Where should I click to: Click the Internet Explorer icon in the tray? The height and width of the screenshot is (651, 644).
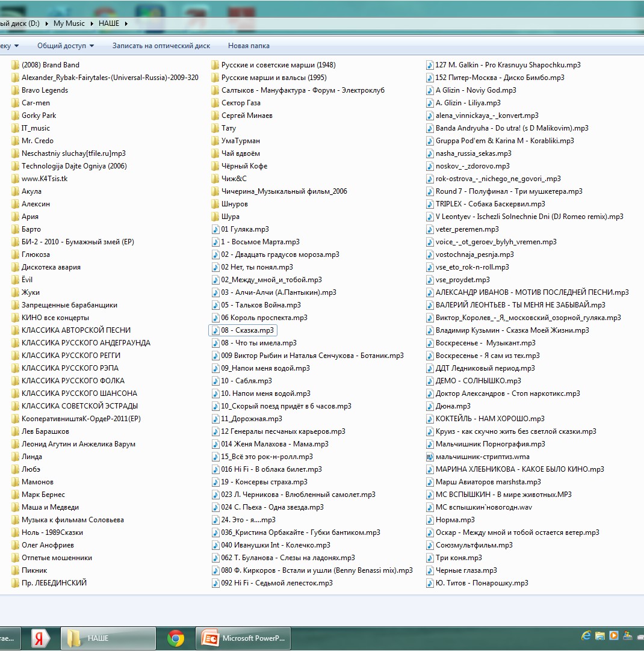586,635
